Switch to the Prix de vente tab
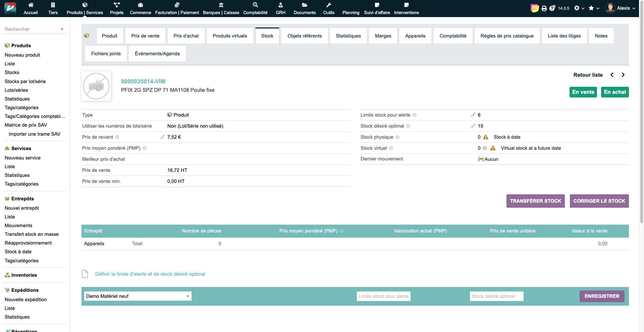 point(145,36)
